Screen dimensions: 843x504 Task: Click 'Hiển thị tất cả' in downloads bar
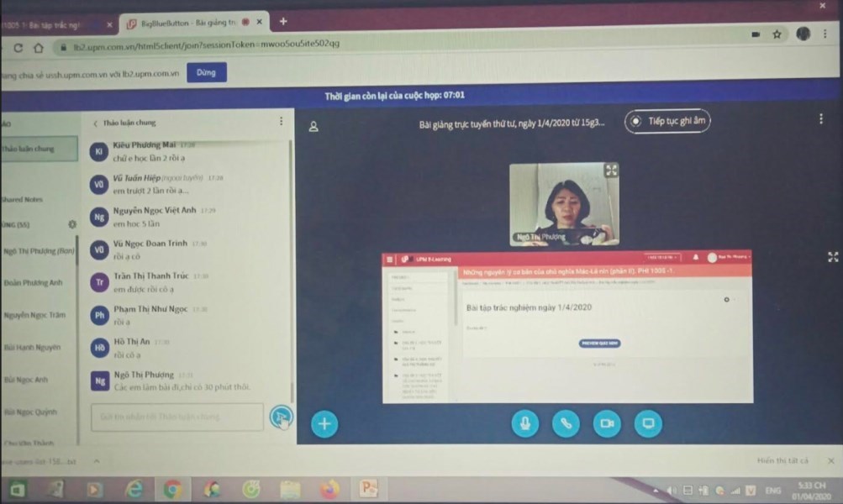782,460
